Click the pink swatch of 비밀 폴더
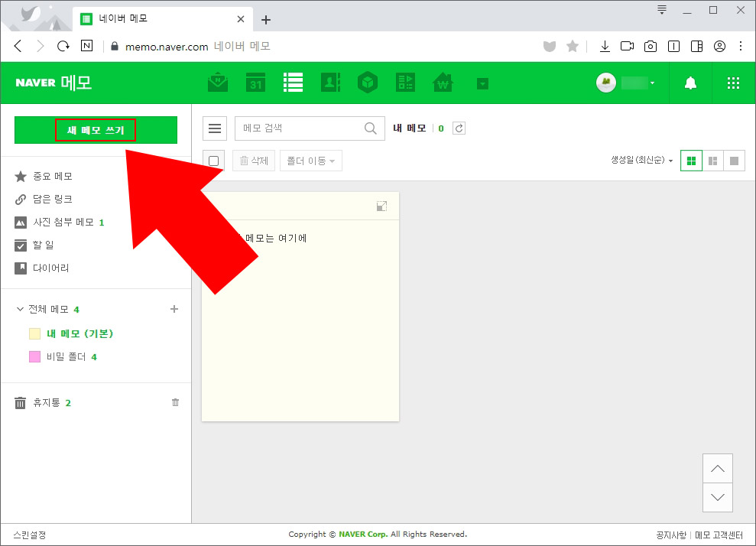Image resolution: width=756 pixels, height=546 pixels. click(x=34, y=357)
